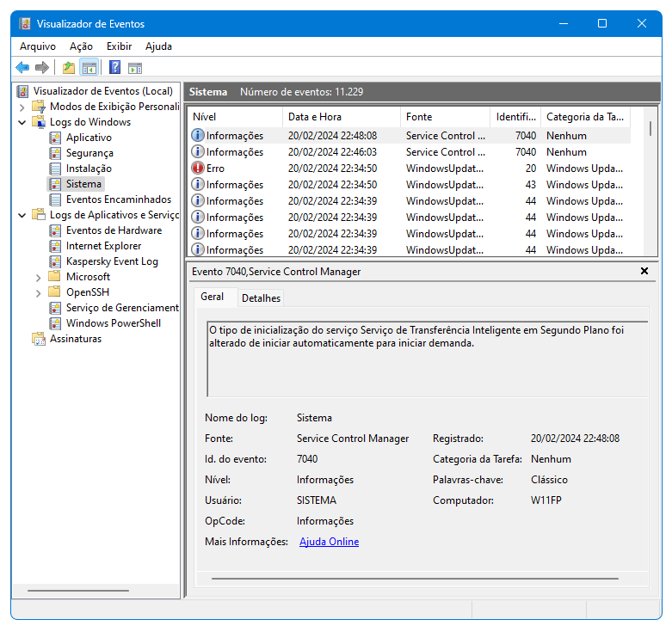Click the Kaspersky Event Log icon
The image size is (672, 632).
[55, 261]
